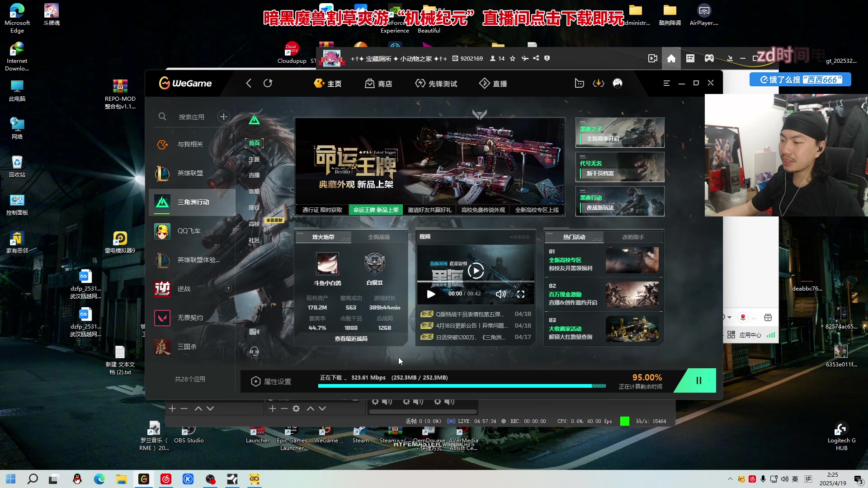Open 黑夜行动 夜战新玩法 card

620,202
